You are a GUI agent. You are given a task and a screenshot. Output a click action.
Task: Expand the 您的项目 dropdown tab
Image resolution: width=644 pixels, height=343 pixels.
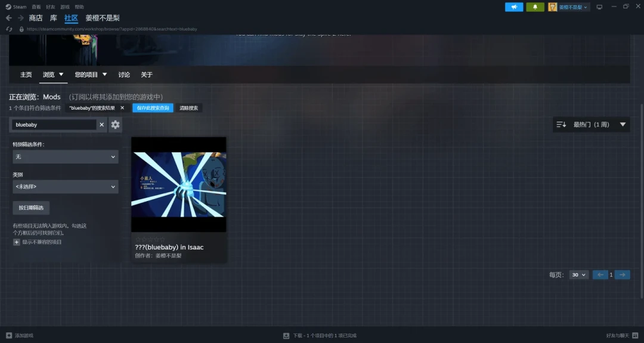[x=91, y=75]
